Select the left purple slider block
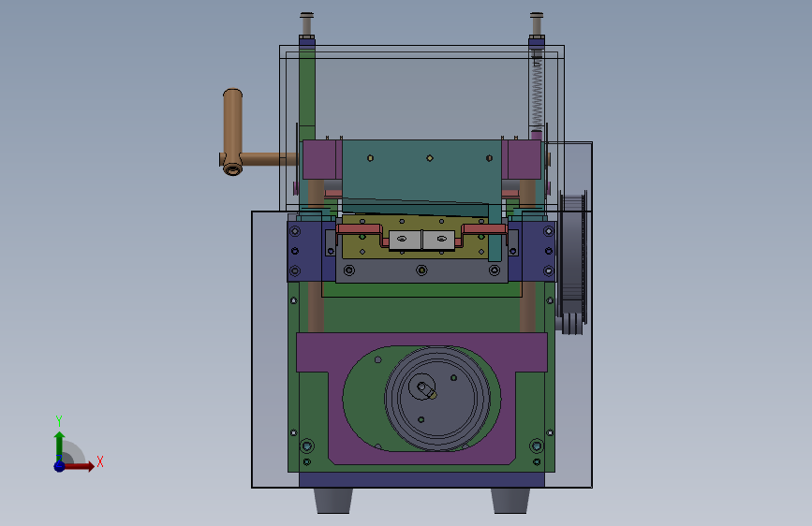 pyautogui.click(x=319, y=159)
